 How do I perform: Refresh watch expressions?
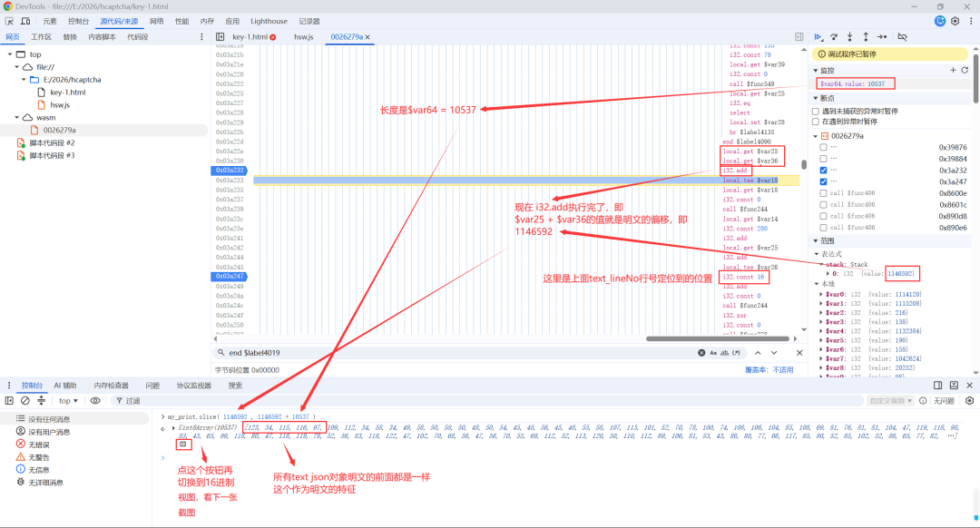[965, 70]
